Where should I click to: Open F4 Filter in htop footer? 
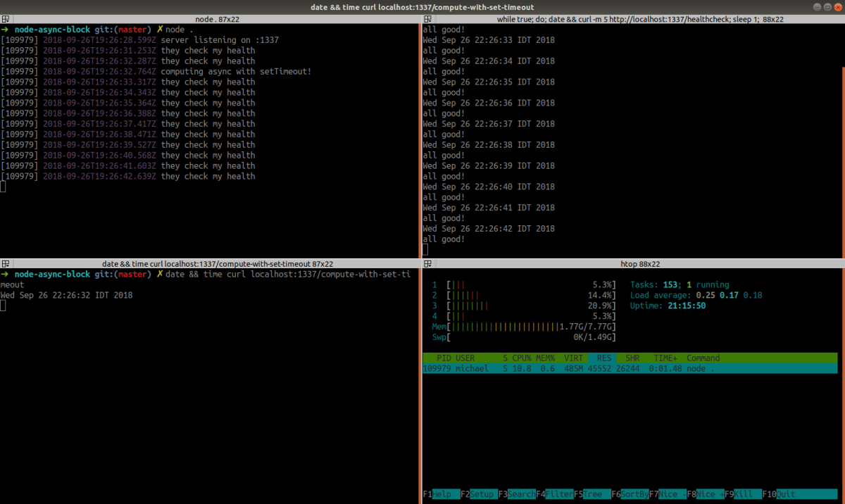click(554, 494)
